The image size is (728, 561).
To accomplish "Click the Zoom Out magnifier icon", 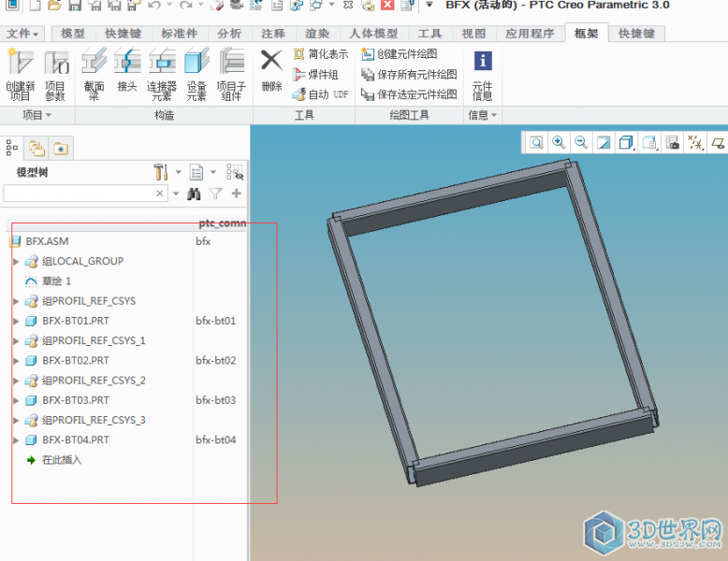I will click(x=581, y=142).
